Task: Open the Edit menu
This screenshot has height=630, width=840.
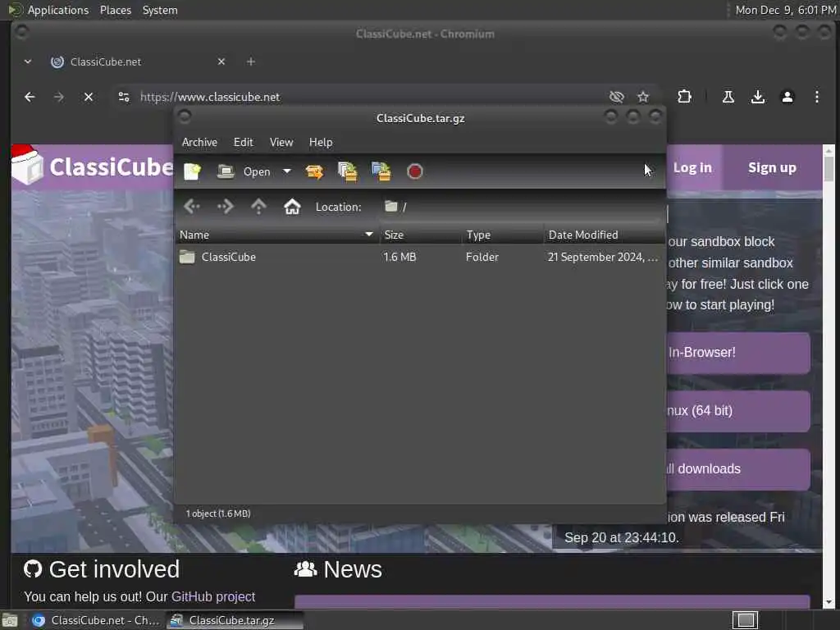Action: (x=243, y=142)
